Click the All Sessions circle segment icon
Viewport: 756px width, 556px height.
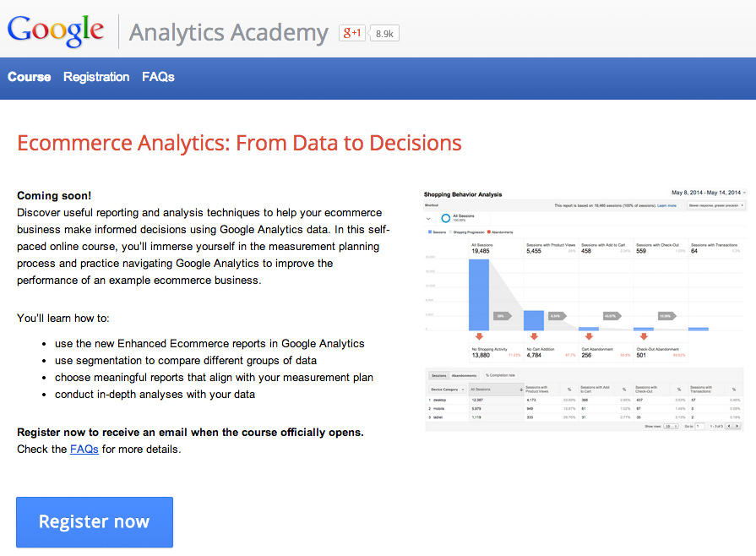[445, 218]
